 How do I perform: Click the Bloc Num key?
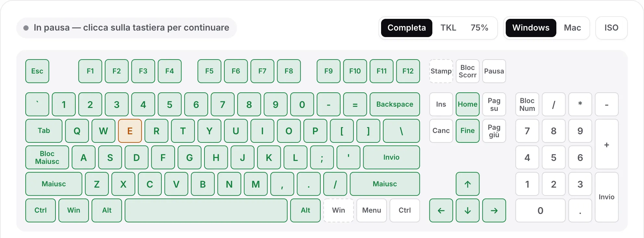pos(527,104)
